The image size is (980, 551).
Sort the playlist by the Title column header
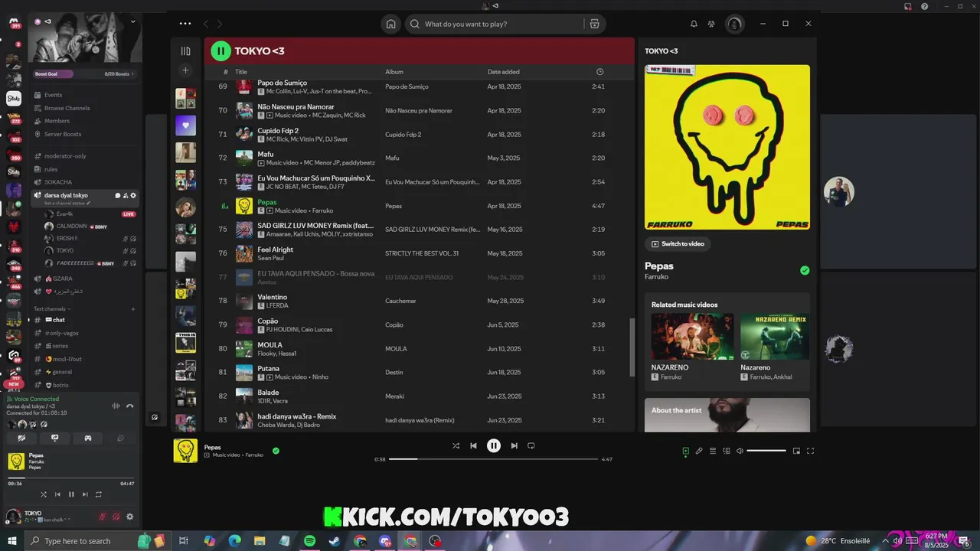click(x=241, y=72)
